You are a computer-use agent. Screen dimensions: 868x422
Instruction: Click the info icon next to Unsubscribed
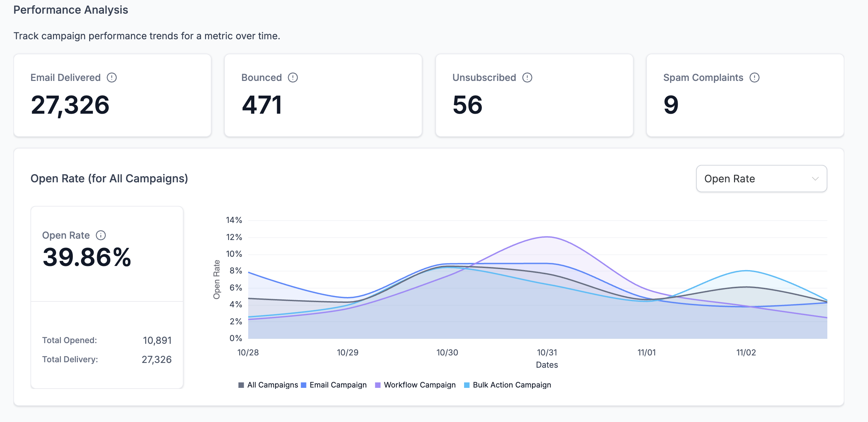coord(527,78)
